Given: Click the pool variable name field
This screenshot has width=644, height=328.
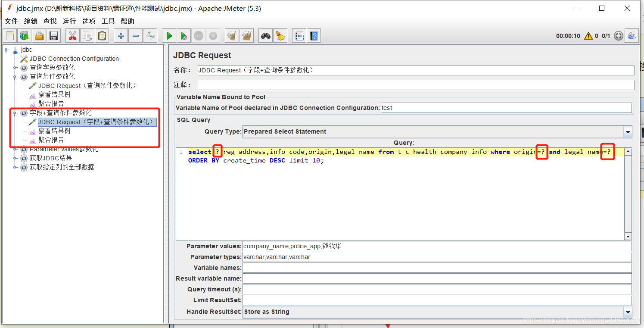Looking at the screenshot, I should coord(506,108).
